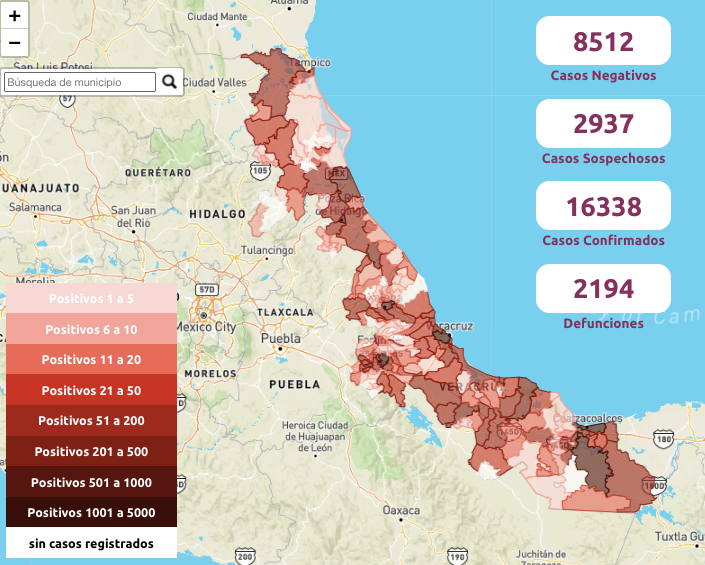The height and width of the screenshot is (565, 705).
Task: Click the PUEBLA state label
Action: [294, 384]
